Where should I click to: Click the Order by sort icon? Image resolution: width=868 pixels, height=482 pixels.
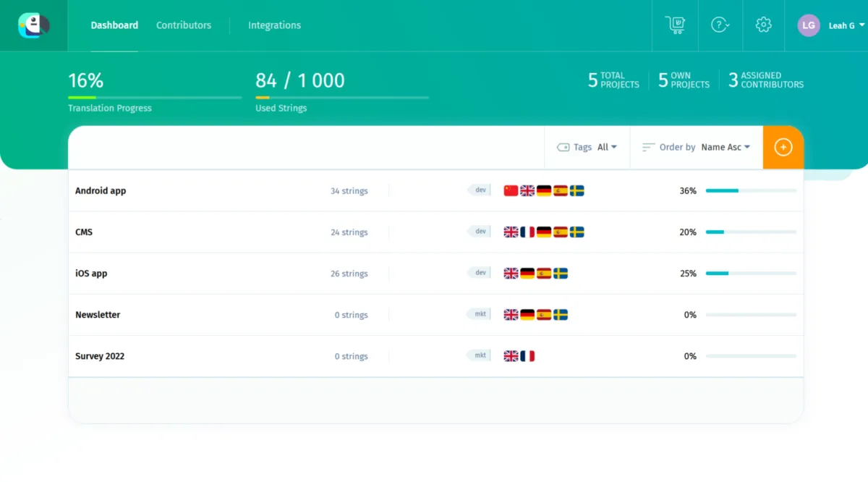click(x=649, y=147)
